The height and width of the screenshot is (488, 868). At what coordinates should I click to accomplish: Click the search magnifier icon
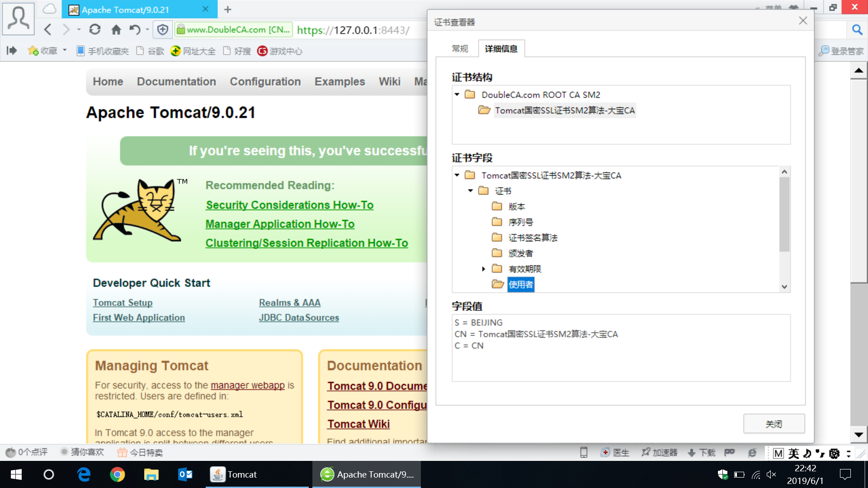857,30
